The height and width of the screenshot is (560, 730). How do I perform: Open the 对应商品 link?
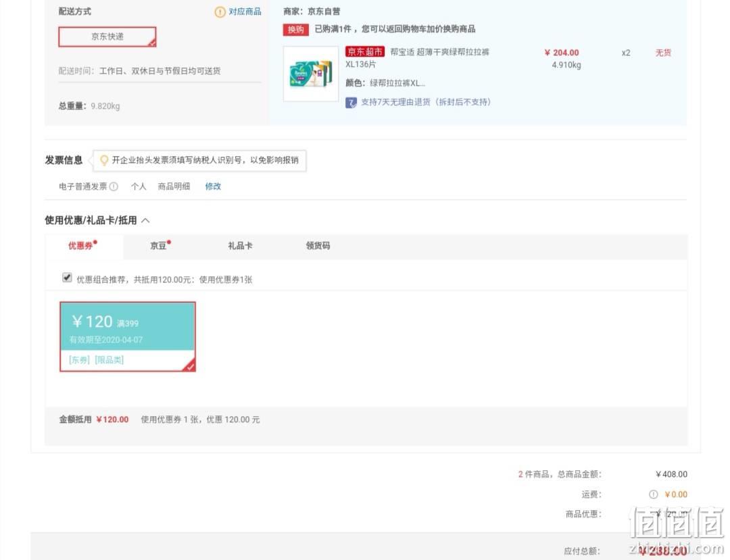click(245, 11)
